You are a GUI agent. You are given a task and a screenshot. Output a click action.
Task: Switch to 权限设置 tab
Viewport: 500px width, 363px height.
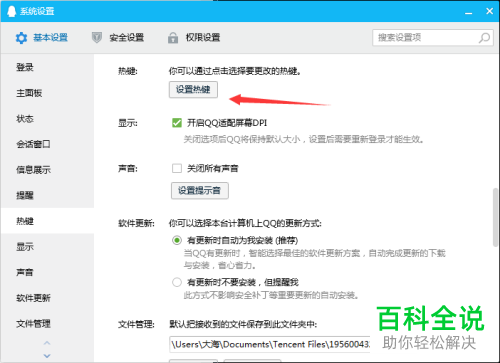[194, 38]
